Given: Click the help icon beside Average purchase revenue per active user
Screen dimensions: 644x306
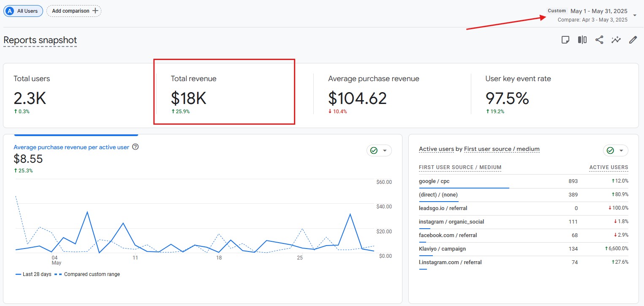Looking at the screenshot, I should (136, 147).
